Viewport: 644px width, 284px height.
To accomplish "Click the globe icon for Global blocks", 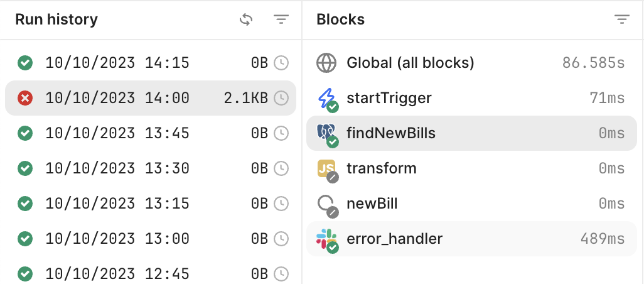I will click(326, 63).
